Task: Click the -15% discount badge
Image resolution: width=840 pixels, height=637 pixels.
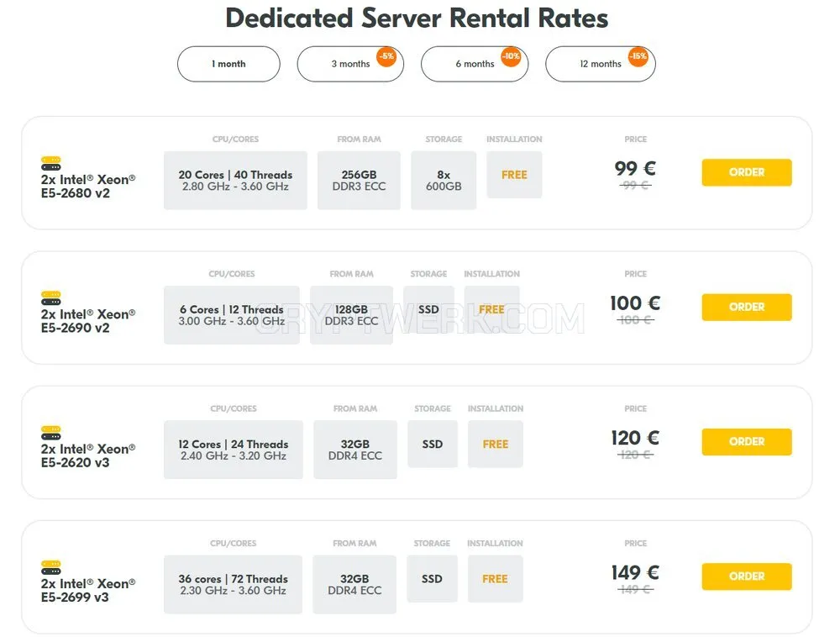Action: point(638,56)
